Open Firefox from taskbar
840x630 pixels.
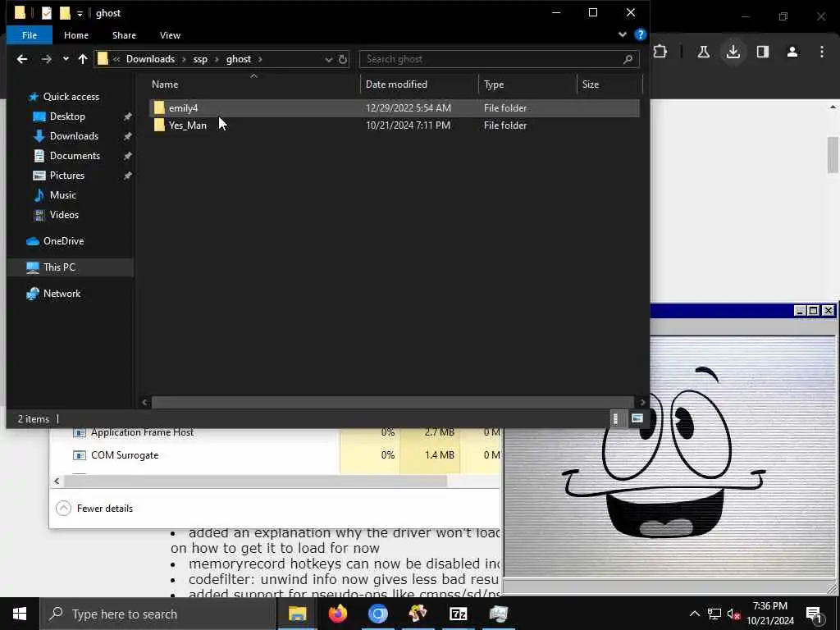(337, 614)
